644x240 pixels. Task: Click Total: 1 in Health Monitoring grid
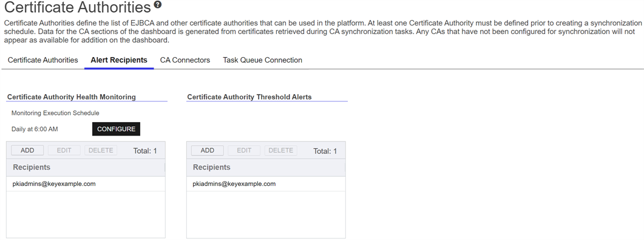(145, 151)
